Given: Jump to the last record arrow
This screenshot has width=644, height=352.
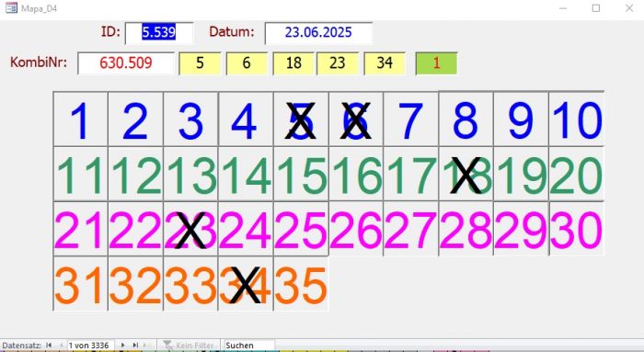Looking at the screenshot, I should point(135,346).
